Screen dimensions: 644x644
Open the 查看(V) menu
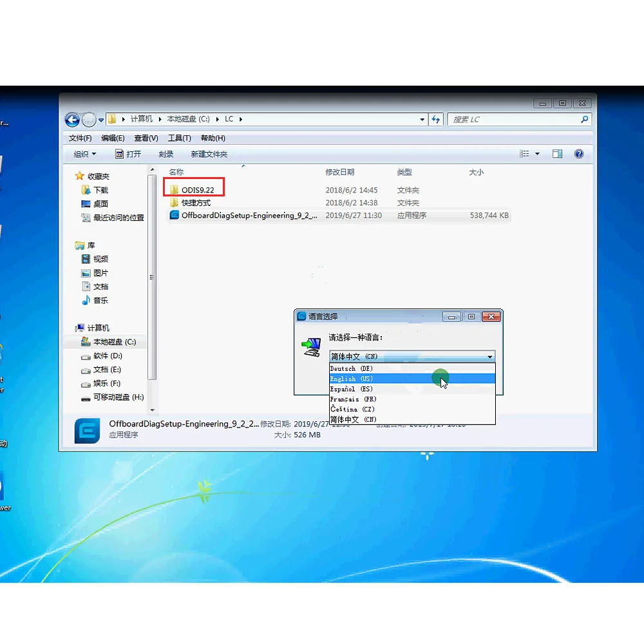point(146,138)
